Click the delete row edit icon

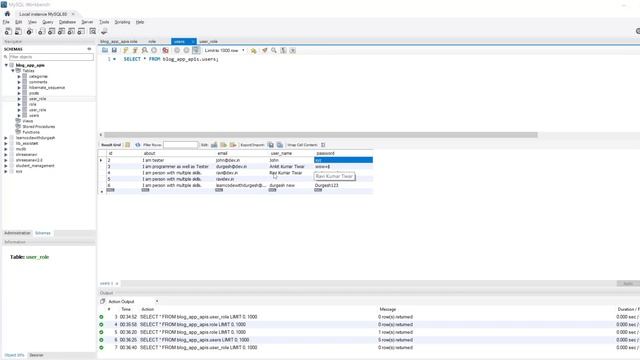pyautogui.click(x=233, y=145)
